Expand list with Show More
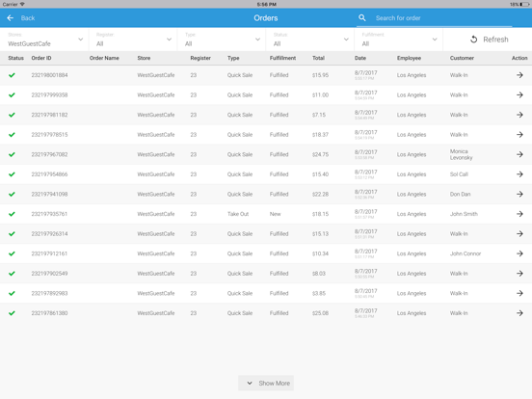The width and height of the screenshot is (532, 399). click(266, 383)
